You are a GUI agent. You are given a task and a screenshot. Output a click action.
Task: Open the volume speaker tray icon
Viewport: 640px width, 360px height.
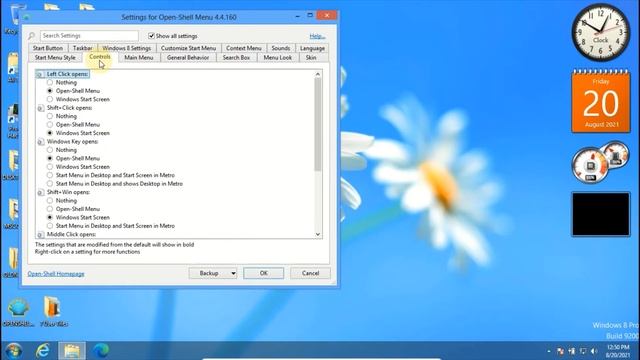(594, 351)
